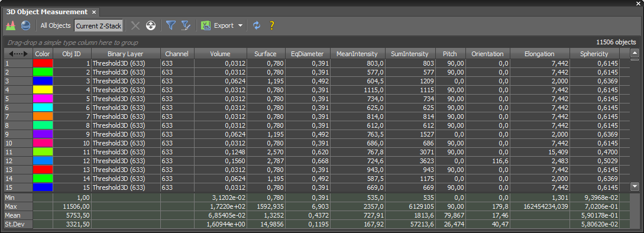Click the Export button label
Viewport: 644px width, 233px height.
[224, 25]
